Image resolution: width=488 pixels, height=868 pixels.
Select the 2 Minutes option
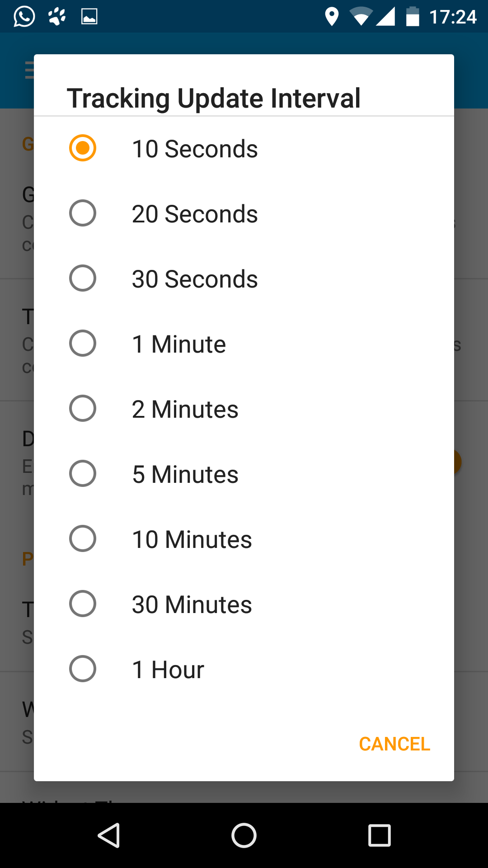coord(244,409)
